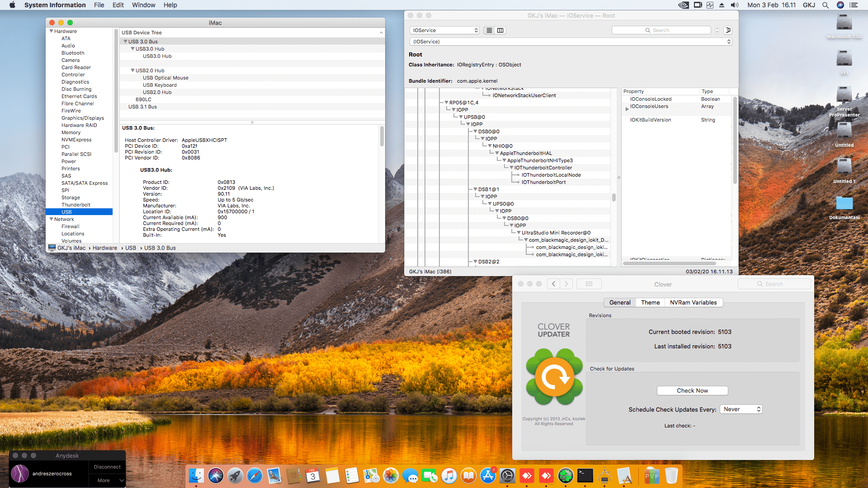This screenshot has height=488, width=868.
Task: Open Safari from the Dock
Action: pos(255,476)
